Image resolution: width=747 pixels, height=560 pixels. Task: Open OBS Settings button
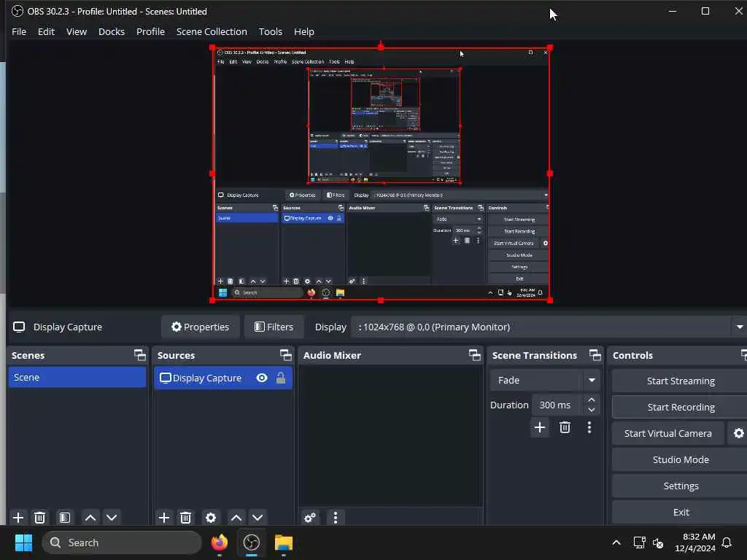point(681,486)
